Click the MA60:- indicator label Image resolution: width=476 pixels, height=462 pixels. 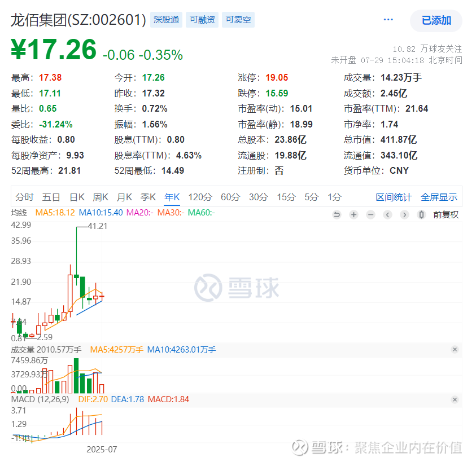coord(201,213)
